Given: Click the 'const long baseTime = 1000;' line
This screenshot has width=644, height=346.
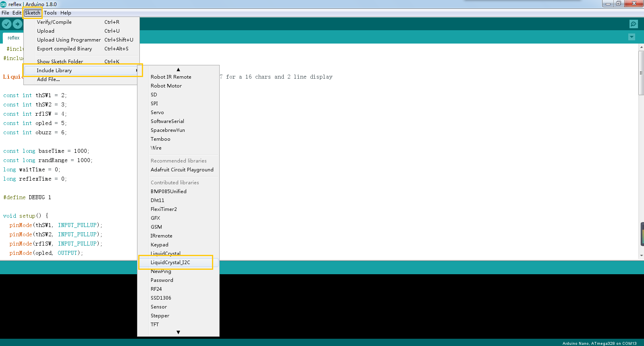Looking at the screenshot, I should pos(46,151).
